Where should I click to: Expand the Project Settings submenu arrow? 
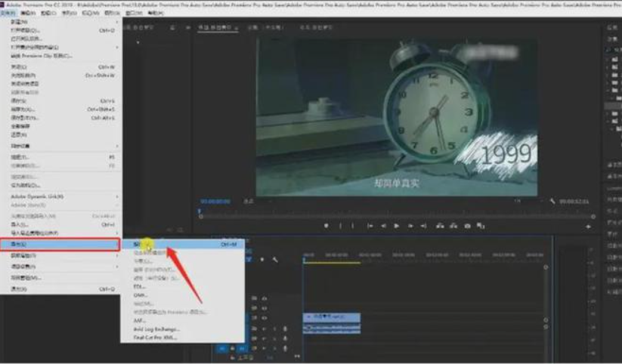(116, 267)
